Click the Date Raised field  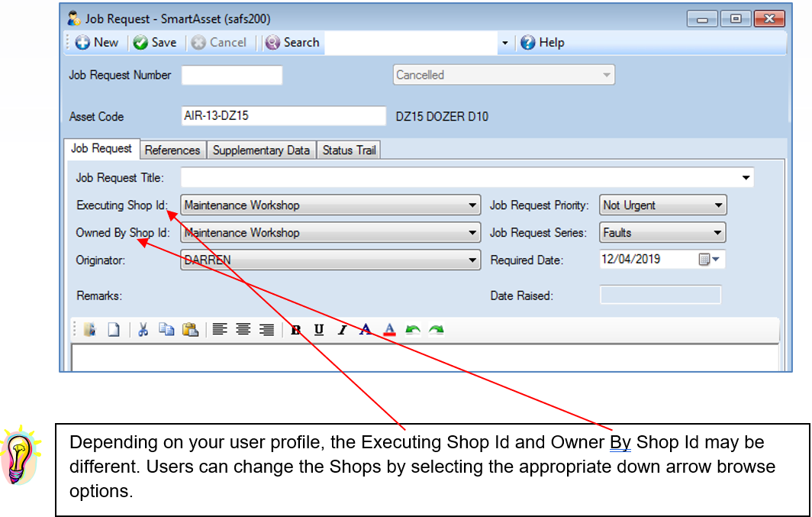coord(660,296)
